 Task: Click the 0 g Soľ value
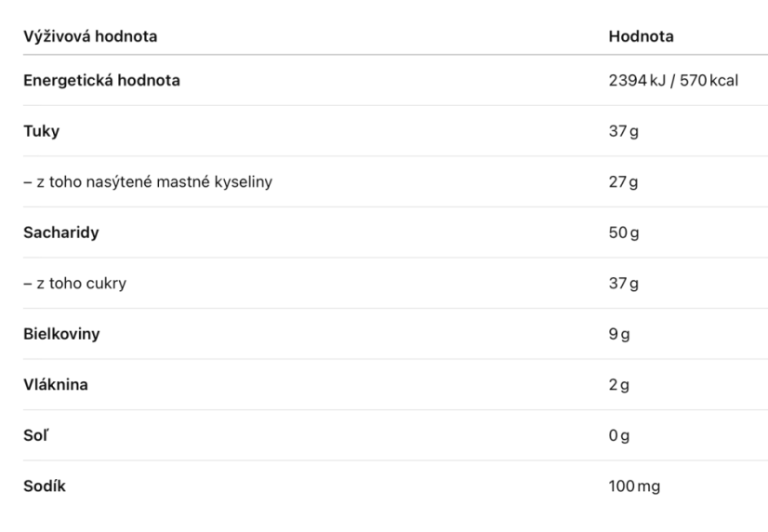point(618,435)
